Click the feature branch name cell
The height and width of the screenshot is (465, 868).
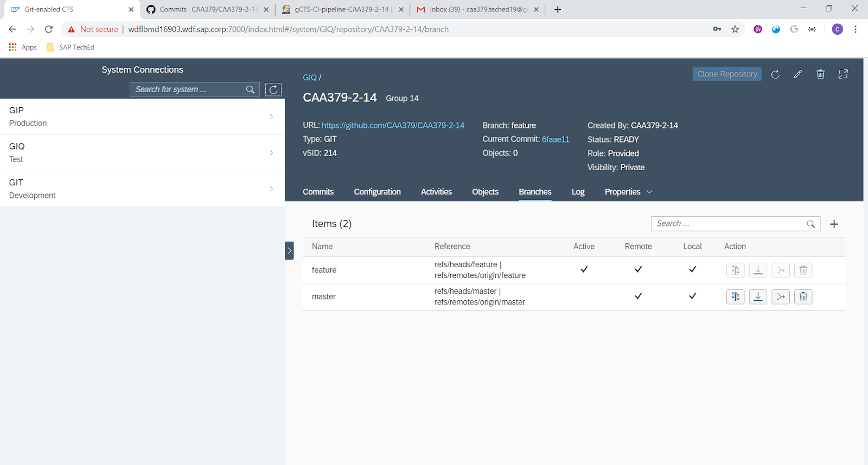tap(324, 270)
